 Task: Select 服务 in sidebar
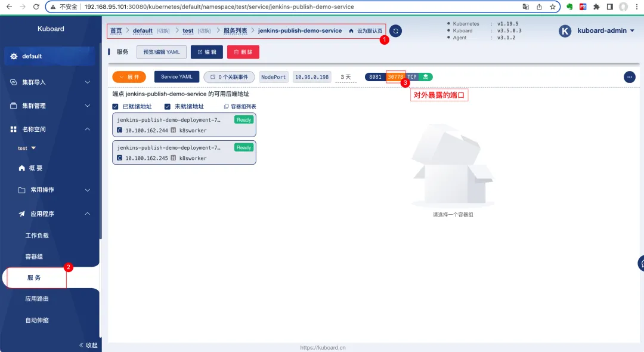click(x=34, y=277)
